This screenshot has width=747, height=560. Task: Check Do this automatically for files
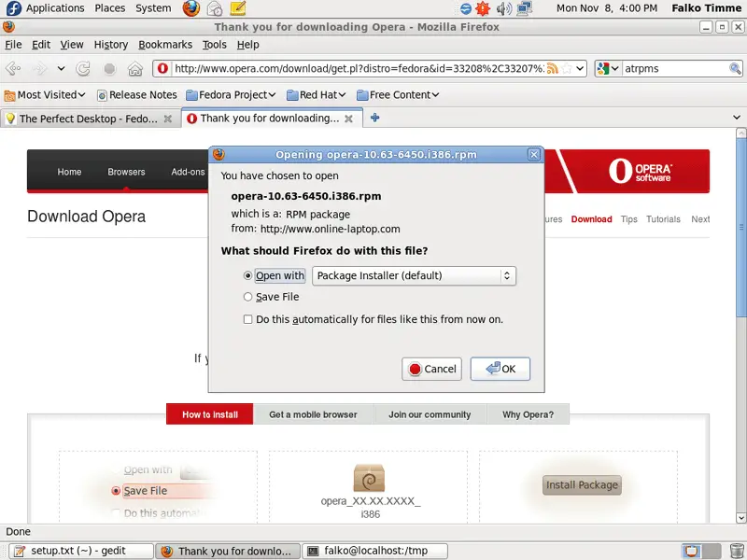(247, 319)
